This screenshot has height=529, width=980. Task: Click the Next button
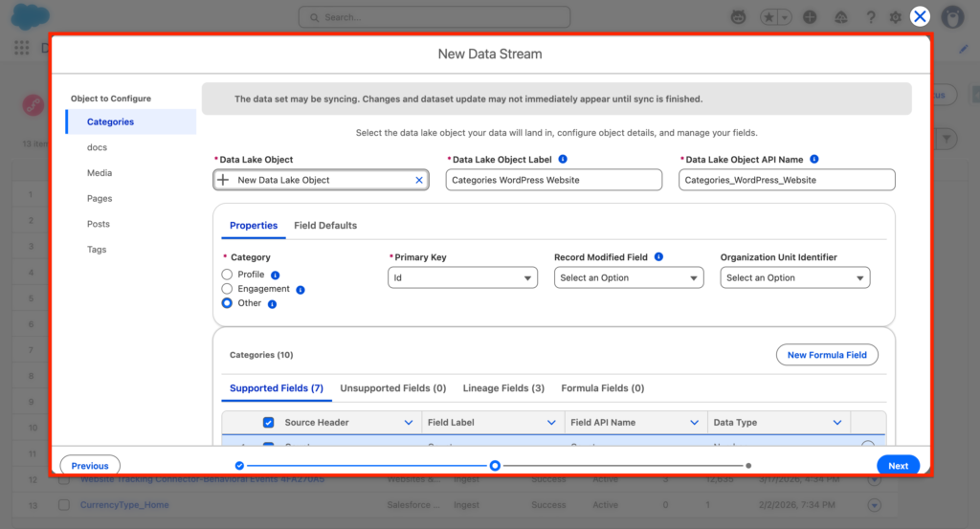click(x=898, y=466)
